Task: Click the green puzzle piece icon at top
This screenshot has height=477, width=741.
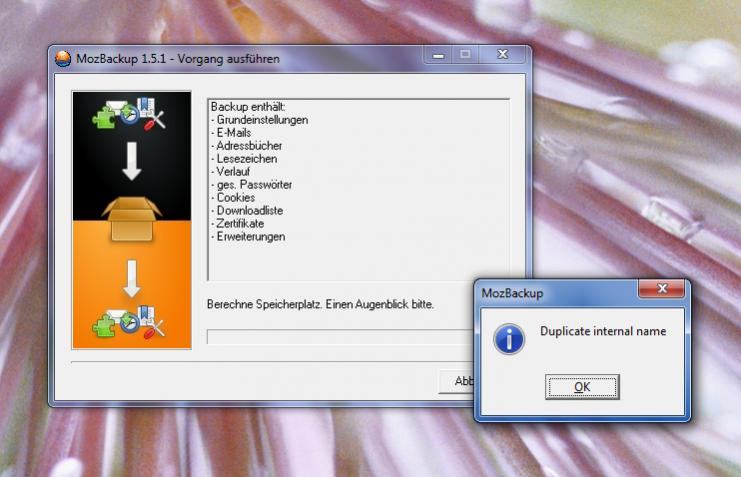Action: 104,118
